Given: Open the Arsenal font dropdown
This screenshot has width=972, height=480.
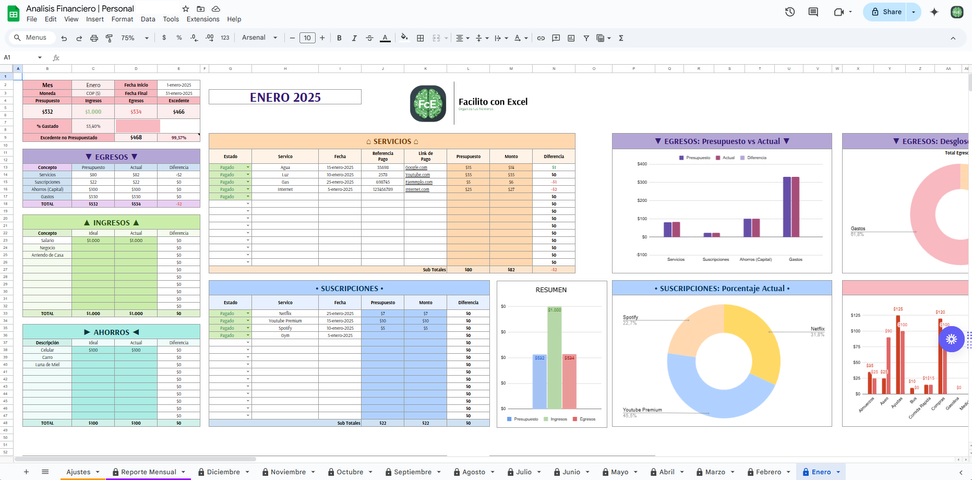Looking at the screenshot, I should (262, 38).
